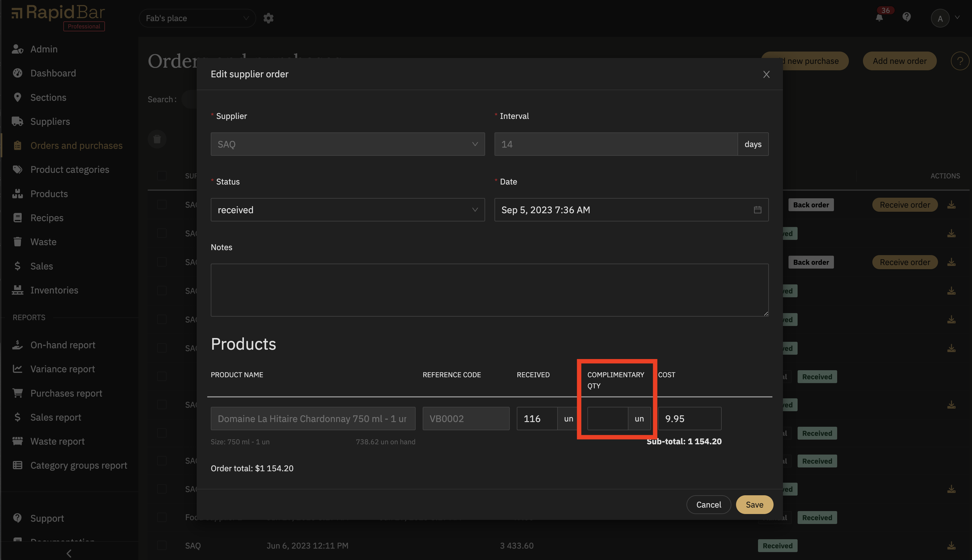The height and width of the screenshot is (560, 972).
Task: Select Orders and purchases menu item
Action: coord(76,145)
